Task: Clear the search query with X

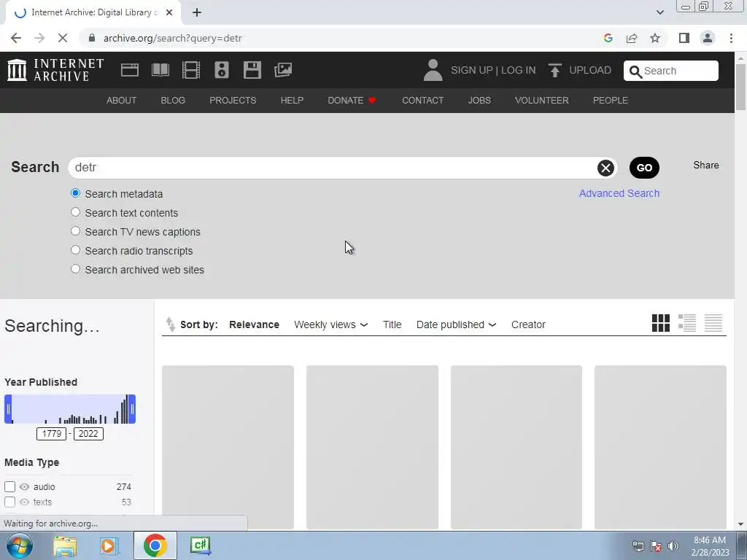Action: click(x=605, y=168)
